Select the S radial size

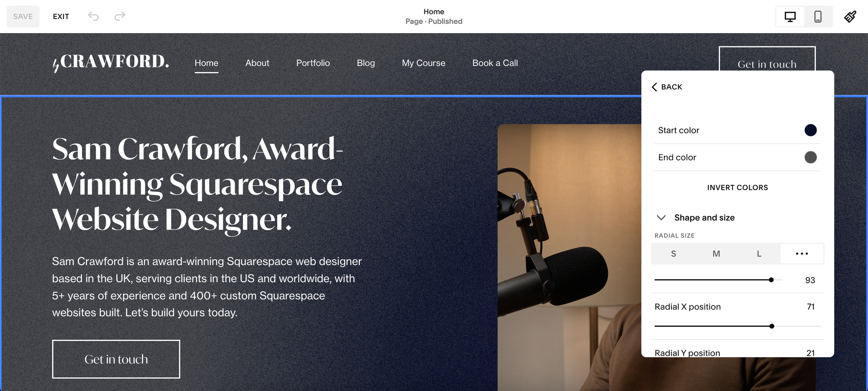tap(673, 254)
